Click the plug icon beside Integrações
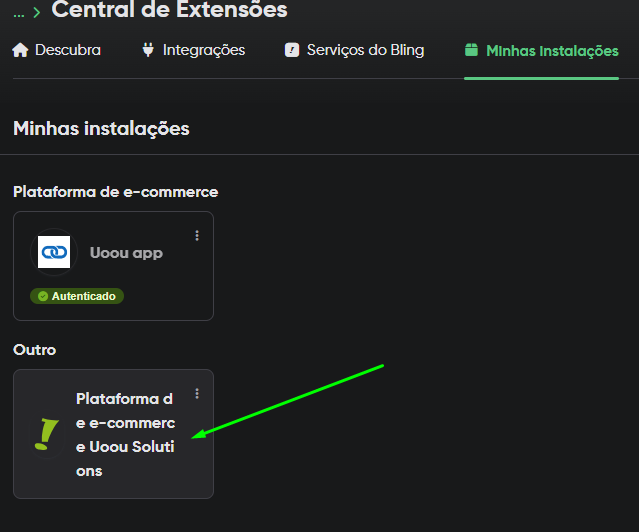Viewport: 639px width, 532px height. tap(148, 50)
